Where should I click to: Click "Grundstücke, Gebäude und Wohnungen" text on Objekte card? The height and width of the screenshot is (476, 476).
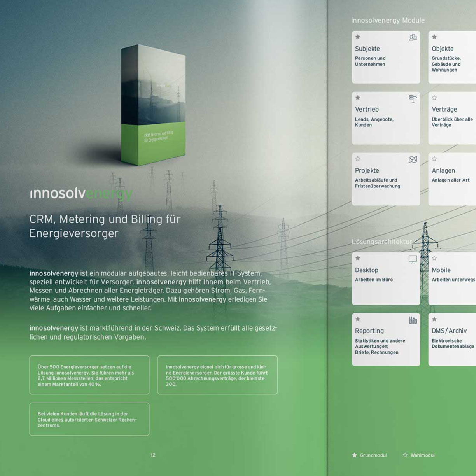[446, 64]
